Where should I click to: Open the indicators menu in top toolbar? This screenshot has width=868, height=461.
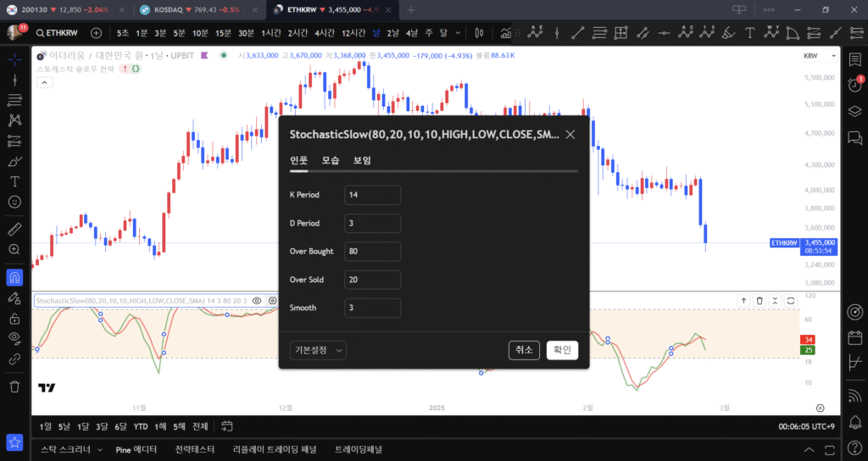point(505,33)
